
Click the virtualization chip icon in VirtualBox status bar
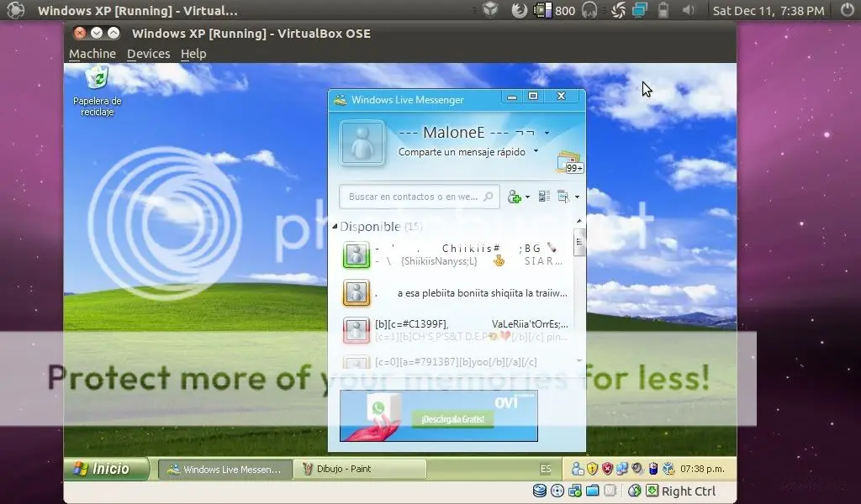(x=610, y=491)
